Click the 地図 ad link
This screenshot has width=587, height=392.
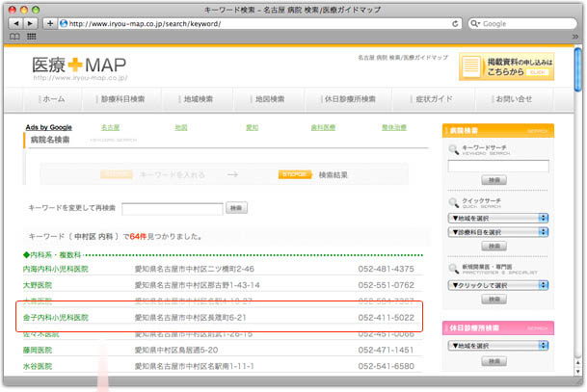[x=181, y=127]
